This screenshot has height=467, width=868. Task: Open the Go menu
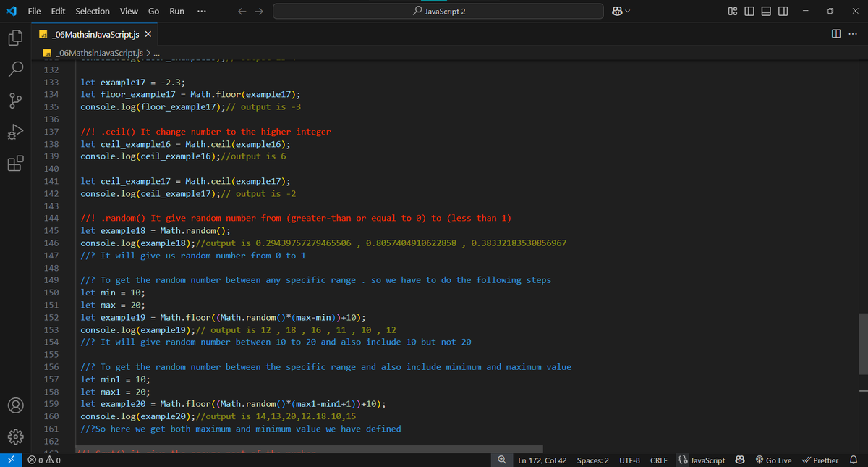153,11
